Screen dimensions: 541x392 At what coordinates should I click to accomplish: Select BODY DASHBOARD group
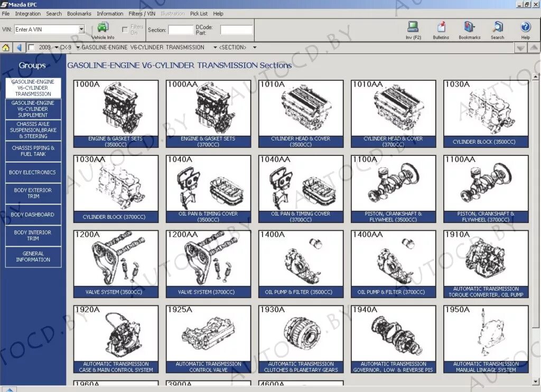click(x=33, y=214)
